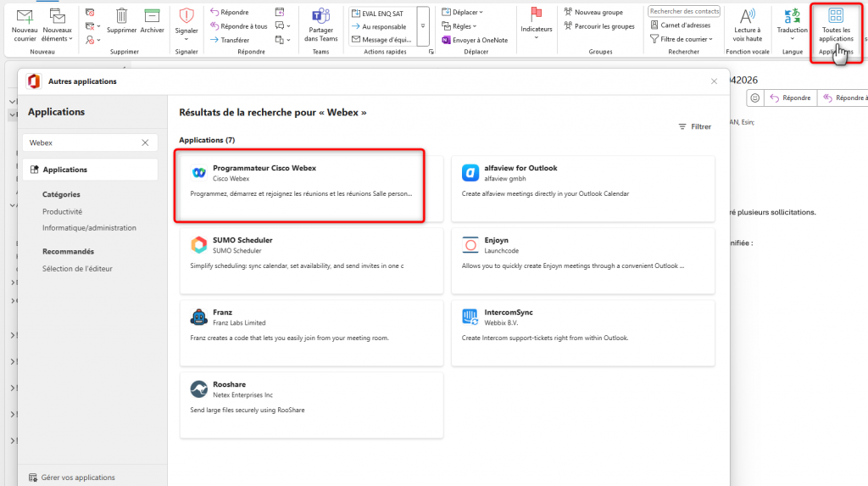
Task: Select the Productivité category
Action: pos(63,212)
